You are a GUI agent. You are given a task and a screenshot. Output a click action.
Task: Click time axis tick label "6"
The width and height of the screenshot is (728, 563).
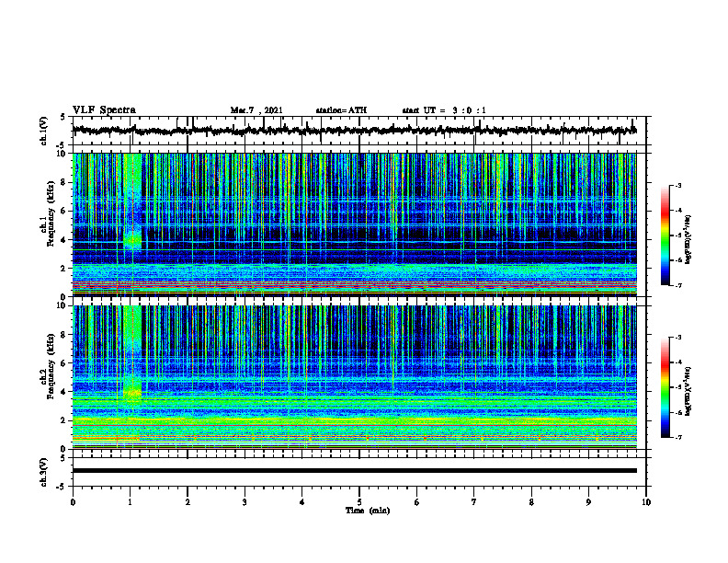tap(417, 502)
